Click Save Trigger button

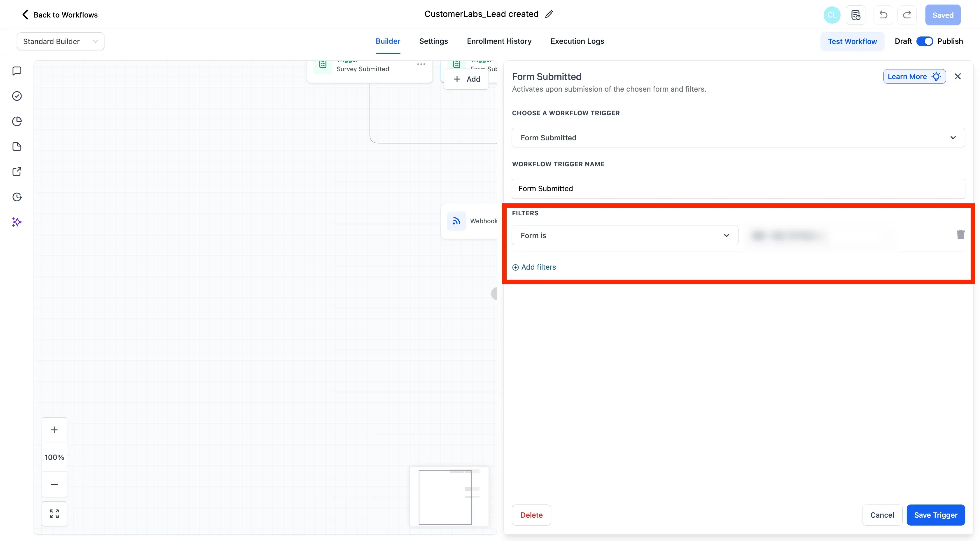(935, 515)
